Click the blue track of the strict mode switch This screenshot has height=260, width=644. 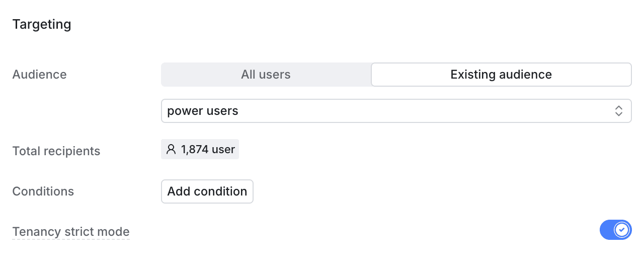(x=607, y=230)
